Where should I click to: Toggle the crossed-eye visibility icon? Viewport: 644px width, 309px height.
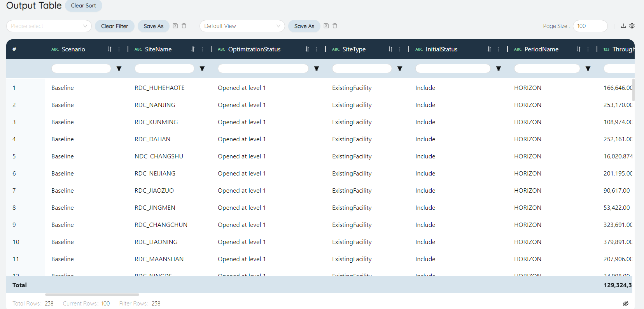point(626,304)
